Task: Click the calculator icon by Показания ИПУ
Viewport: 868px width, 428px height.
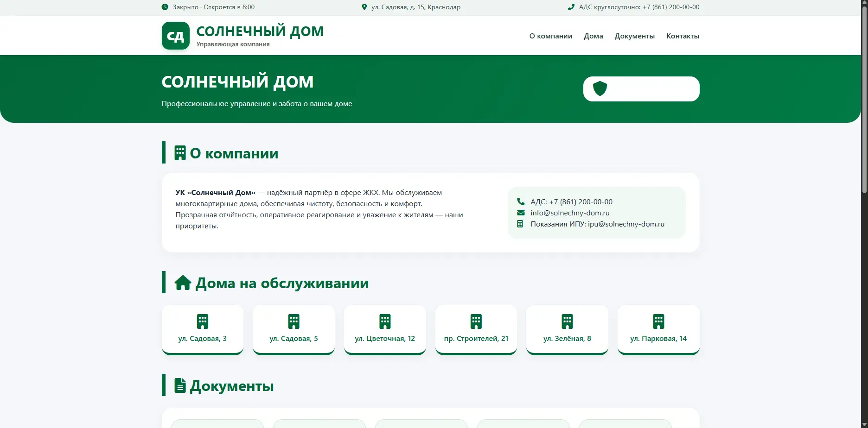Action: (x=520, y=224)
